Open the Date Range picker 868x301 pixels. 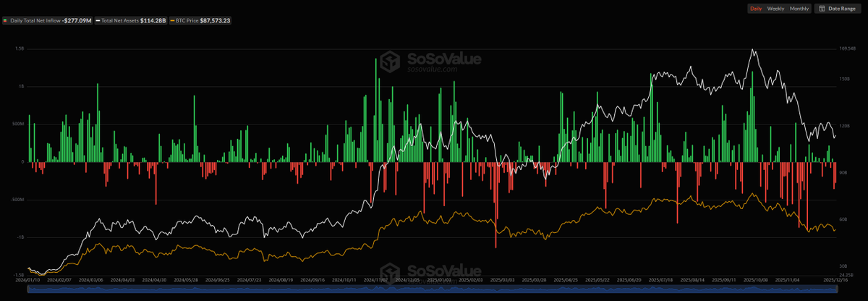(x=838, y=9)
